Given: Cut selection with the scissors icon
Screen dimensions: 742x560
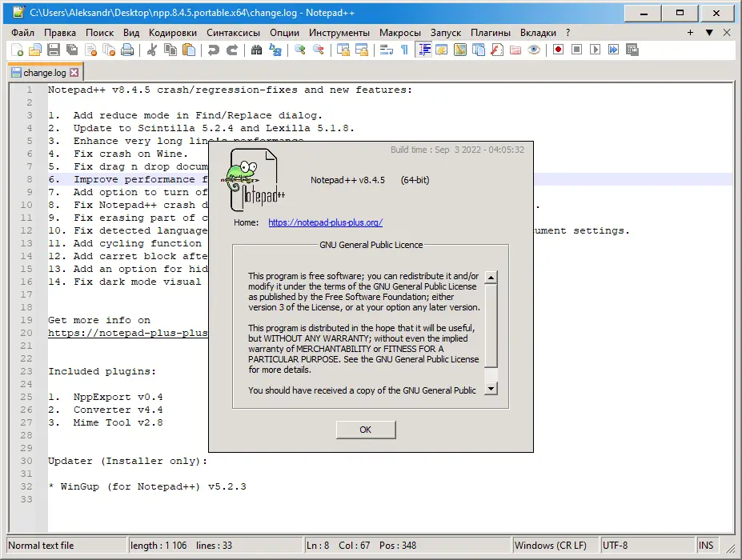Looking at the screenshot, I should pyautogui.click(x=152, y=50).
